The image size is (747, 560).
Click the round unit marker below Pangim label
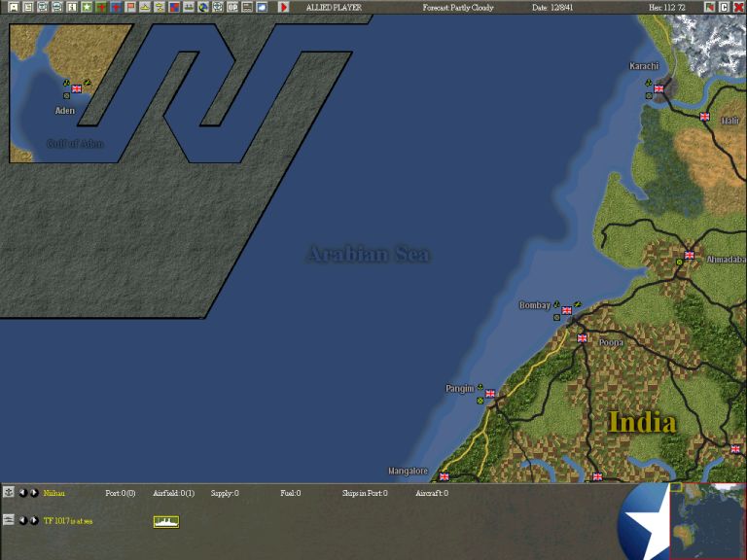[480, 401]
